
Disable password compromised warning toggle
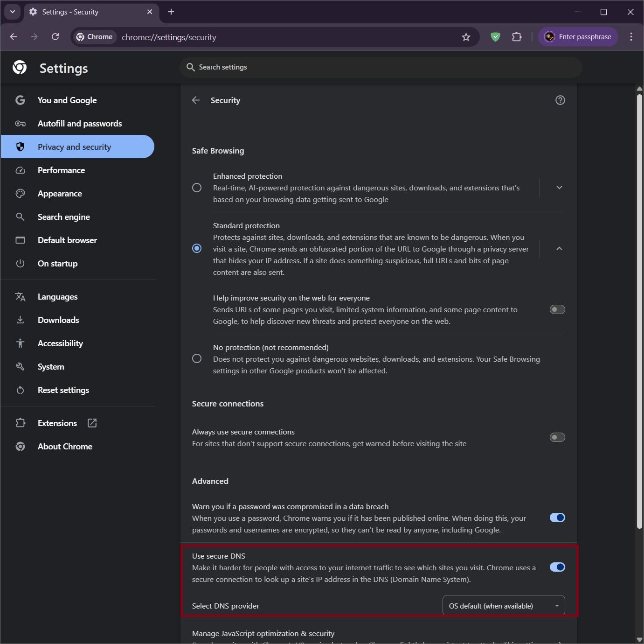click(x=557, y=518)
